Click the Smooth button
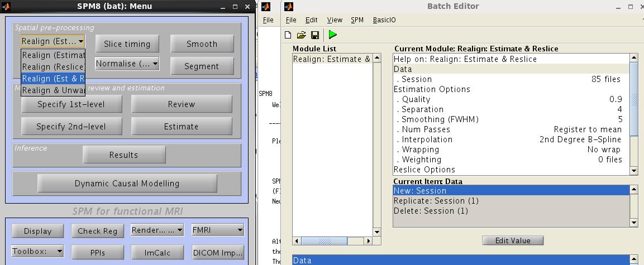Image resolution: width=644 pixels, height=265 pixels. [x=202, y=44]
